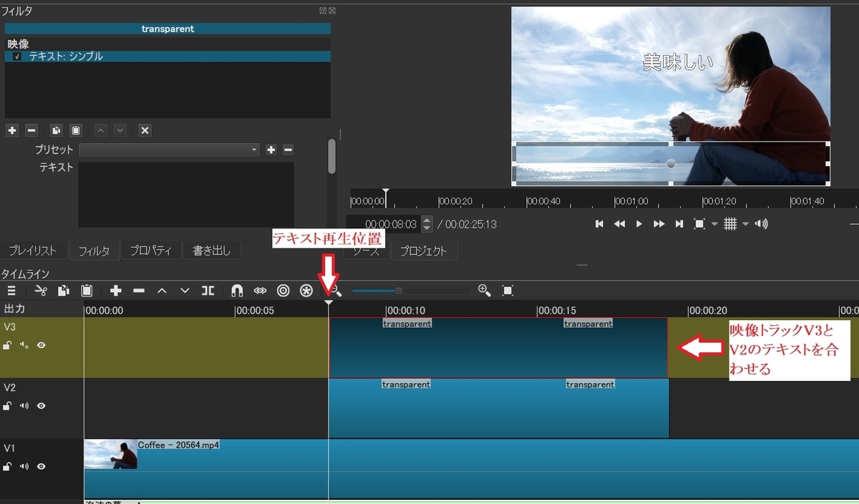The image size is (859, 504).
Task: Click the timecode spinner arrows
Action: (427, 224)
